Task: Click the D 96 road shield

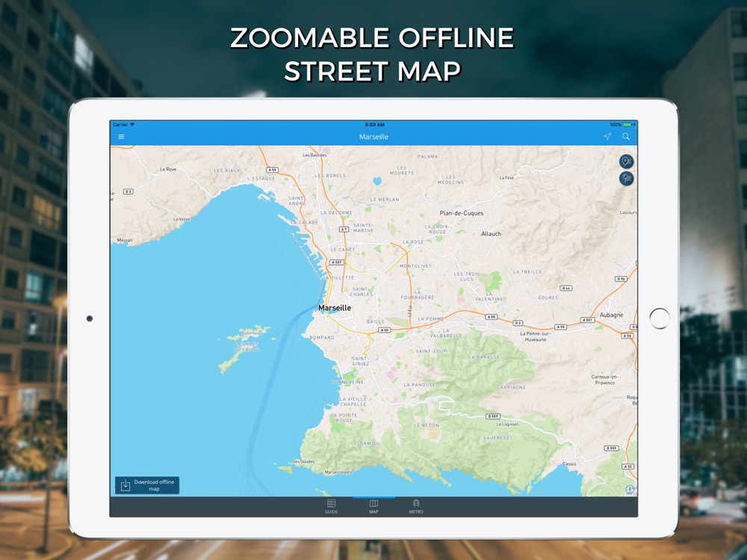Action: (x=621, y=279)
